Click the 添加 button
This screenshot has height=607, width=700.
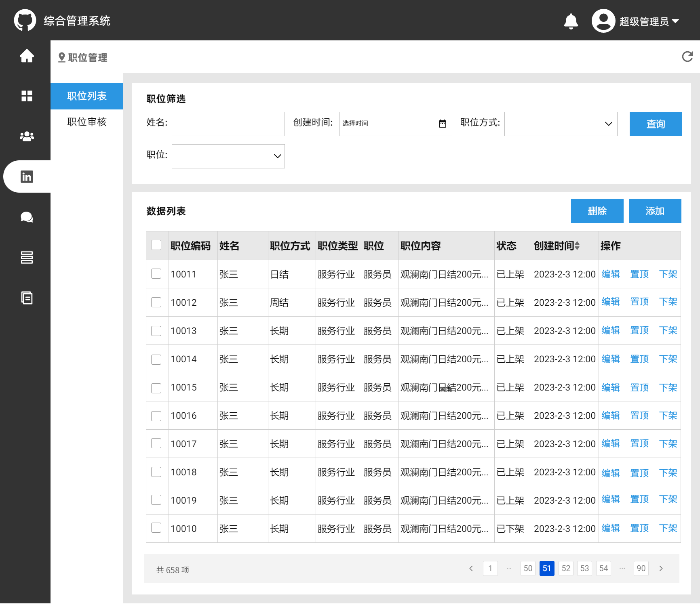click(655, 211)
